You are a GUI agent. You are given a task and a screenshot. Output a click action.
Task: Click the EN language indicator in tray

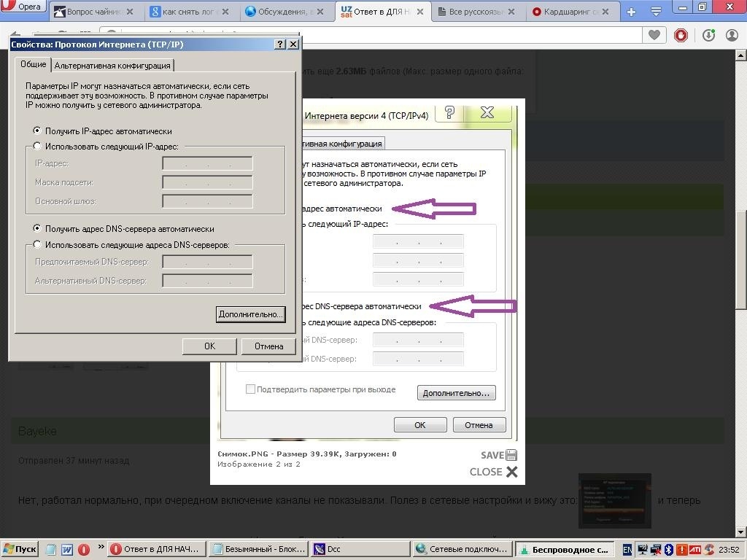coord(627,550)
